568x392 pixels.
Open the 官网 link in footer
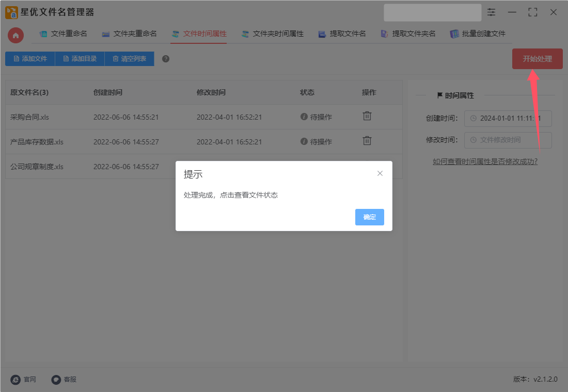(30, 379)
